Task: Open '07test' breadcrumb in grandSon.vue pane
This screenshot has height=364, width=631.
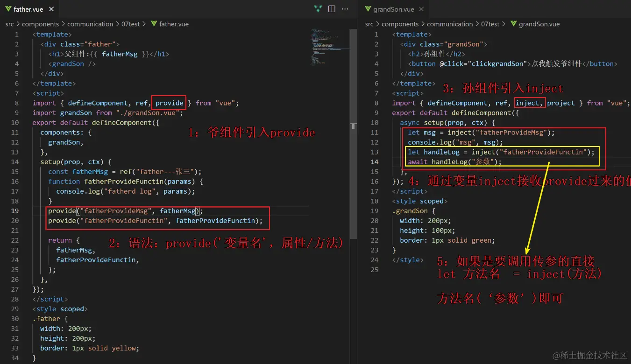Action: coord(490,24)
